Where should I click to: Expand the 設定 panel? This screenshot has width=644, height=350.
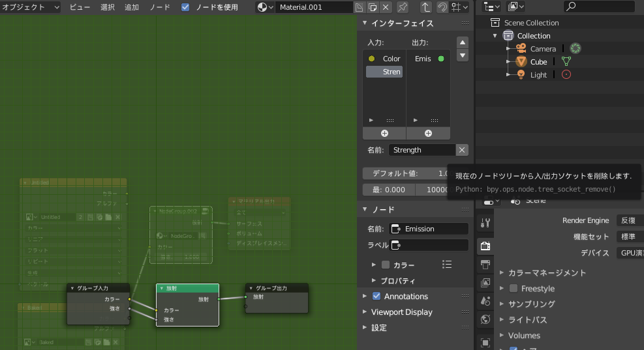point(365,328)
